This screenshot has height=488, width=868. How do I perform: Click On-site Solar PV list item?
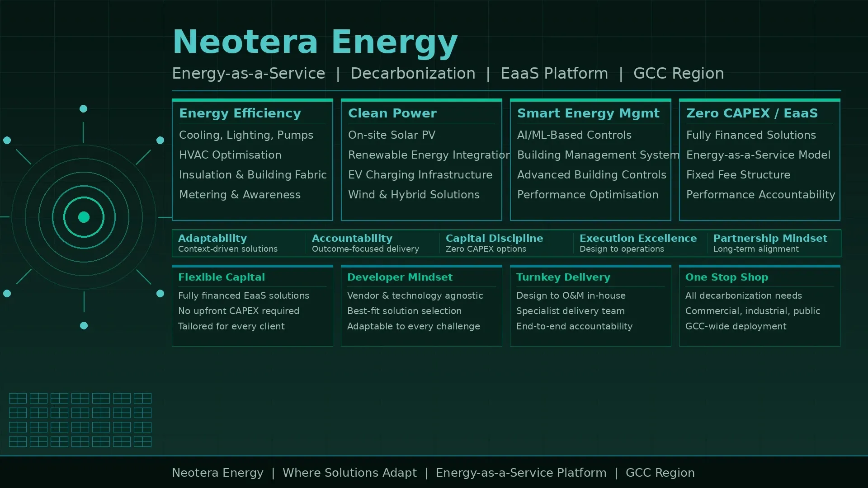coord(392,135)
